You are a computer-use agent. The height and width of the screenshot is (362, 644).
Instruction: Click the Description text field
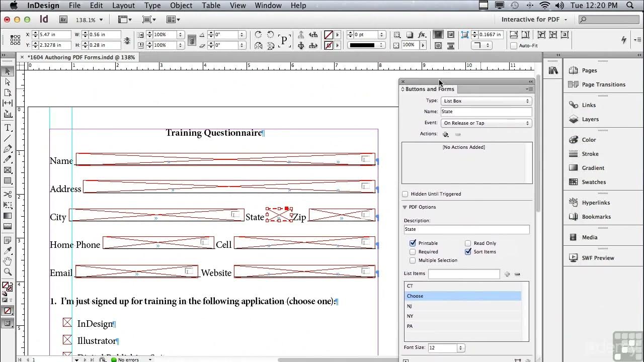point(466,229)
